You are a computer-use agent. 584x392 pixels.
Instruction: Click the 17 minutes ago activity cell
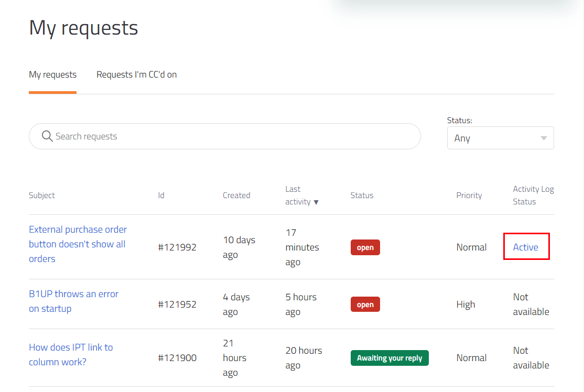(302, 247)
